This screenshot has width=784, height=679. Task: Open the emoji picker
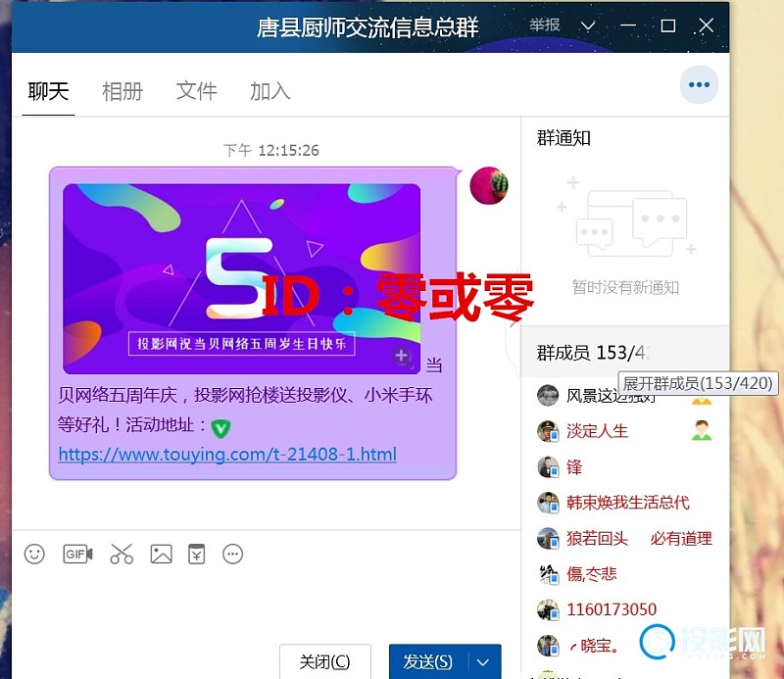(x=34, y=554)
